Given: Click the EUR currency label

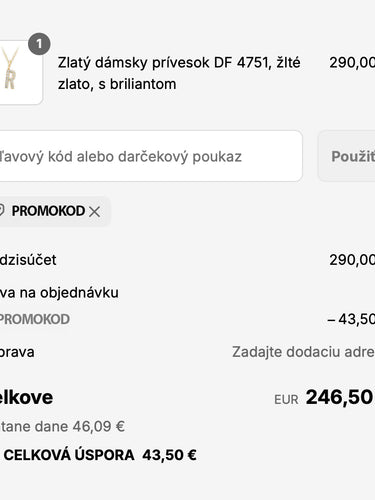Looking at the screenshot, I should click(x=286, y=399).
